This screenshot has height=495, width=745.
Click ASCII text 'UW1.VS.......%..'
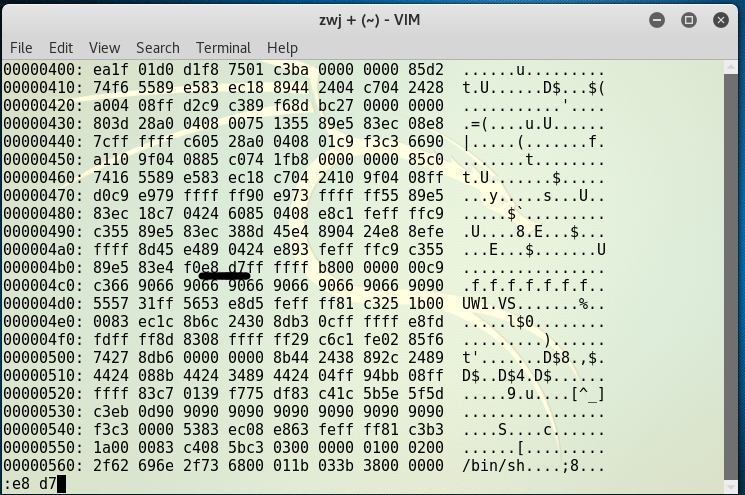534,304
